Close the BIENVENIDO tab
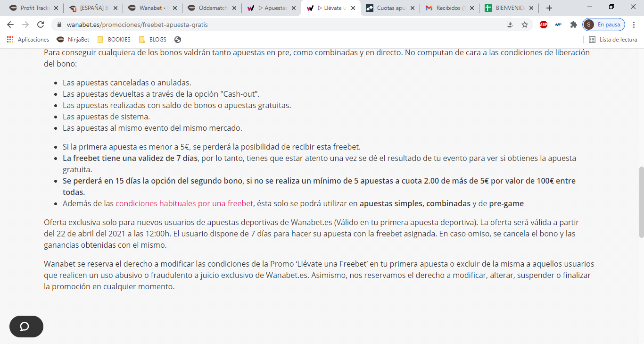 [x=531, y=8]
